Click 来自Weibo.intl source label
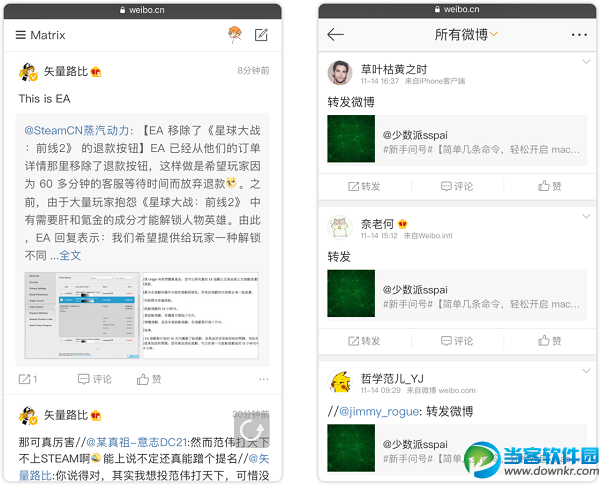Image resolution: width=600 pixels, height=485 pixels. (x=428, y=236)
